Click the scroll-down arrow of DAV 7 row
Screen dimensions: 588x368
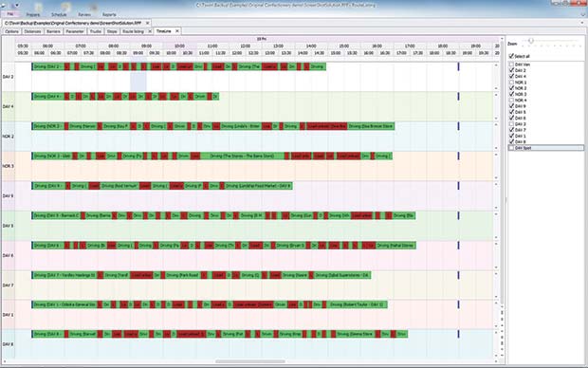pos(496,297)
